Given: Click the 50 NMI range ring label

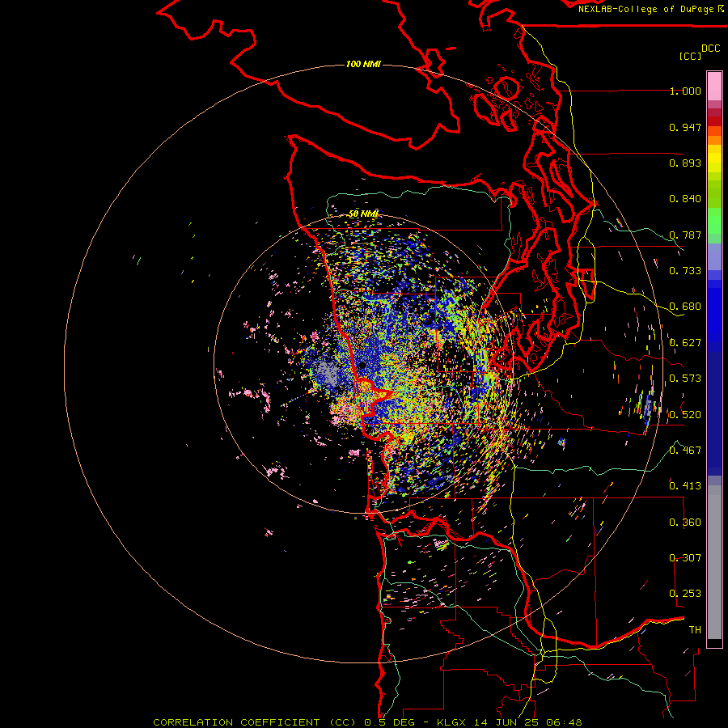Looking at the screenshot, I should [363, 214].
